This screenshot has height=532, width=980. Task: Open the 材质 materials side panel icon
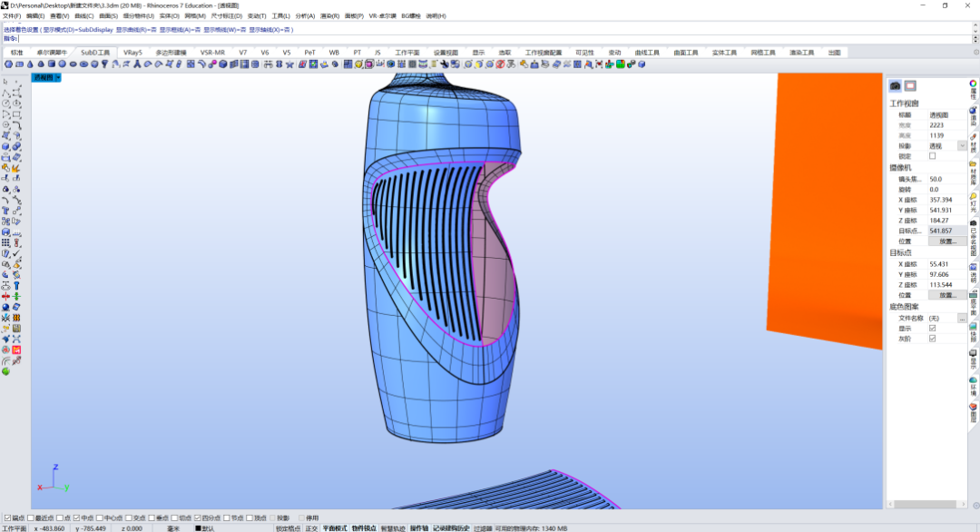(x=973, y=141)
